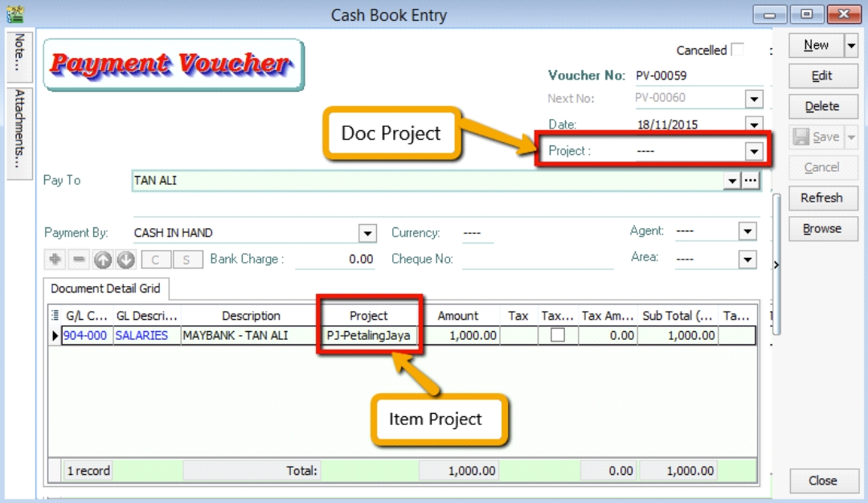Open the document Project dropdown
This screenshot has width=868, height=503.
tap(753, 151)
